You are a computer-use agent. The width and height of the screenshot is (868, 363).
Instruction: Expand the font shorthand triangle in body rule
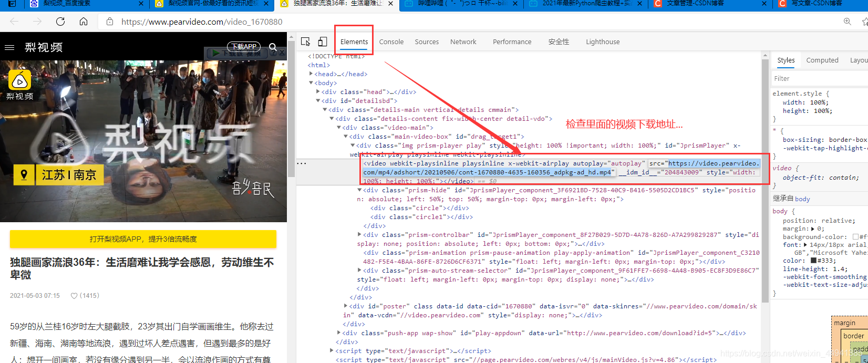pyautogui.click(x=805, y=245)
